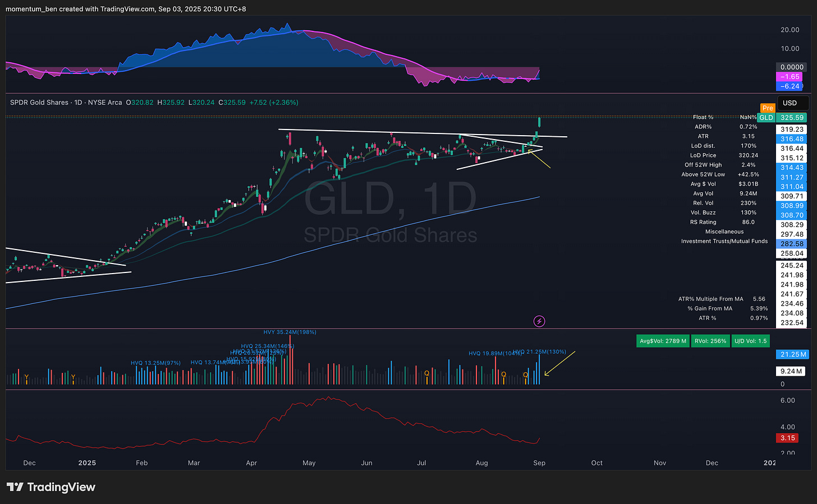
Task: Click the Sep label on time axis
Action: pos(539,463)
